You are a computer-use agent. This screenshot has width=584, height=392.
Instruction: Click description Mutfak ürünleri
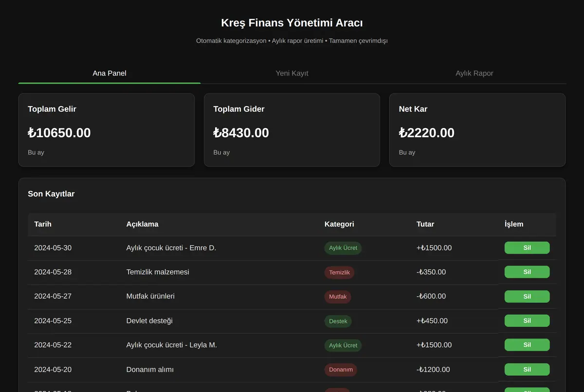[150, 296]
